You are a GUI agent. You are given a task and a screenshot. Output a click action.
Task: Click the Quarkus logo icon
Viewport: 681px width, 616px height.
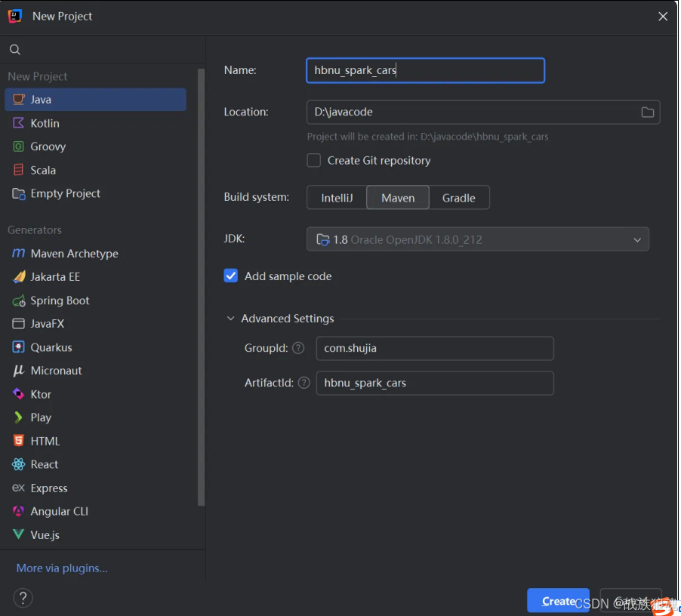pyautogui.click(x=18, y=346)
